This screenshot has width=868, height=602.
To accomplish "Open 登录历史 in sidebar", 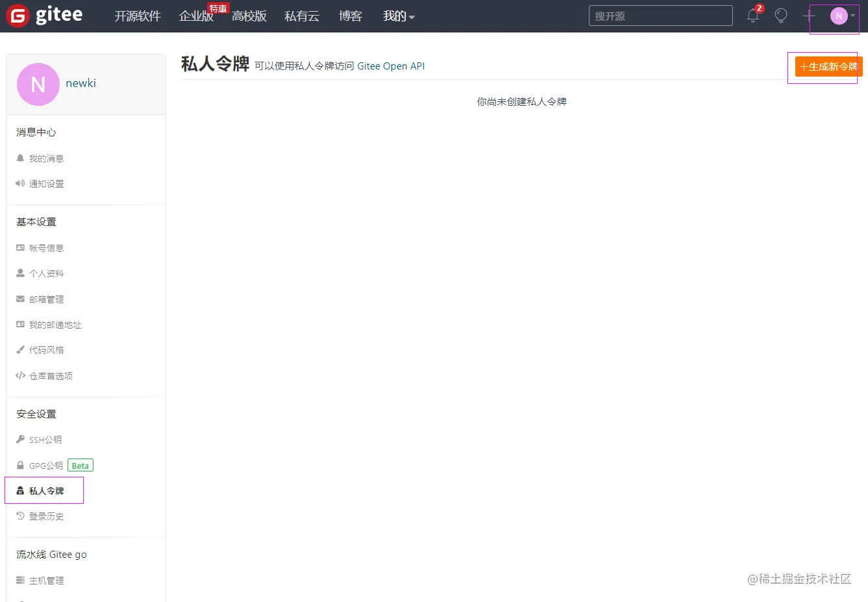I will click(46, 516).
